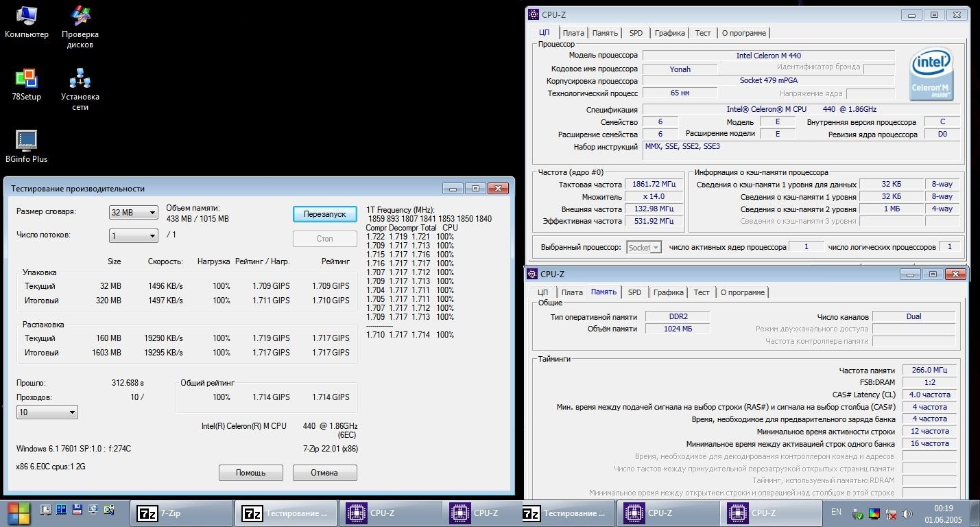Open the Проверка дисков desktop shortcut
980x527 pixels.
click(80, 27)
